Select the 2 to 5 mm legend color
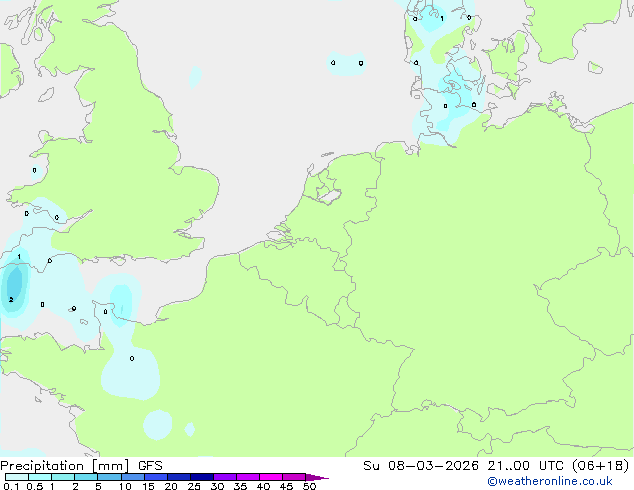Screen dimensions: 634x490 (x=86, y=477)
